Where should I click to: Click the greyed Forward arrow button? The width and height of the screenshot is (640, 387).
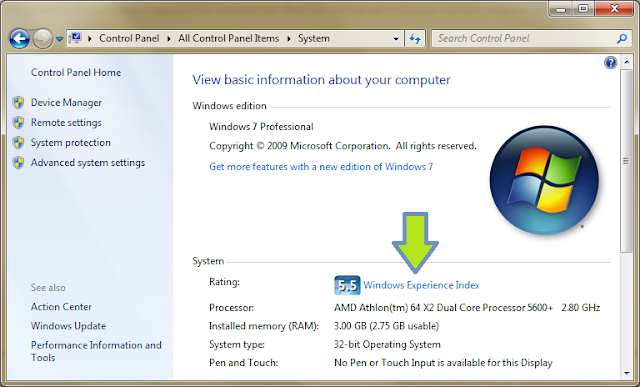click(x=42, y=39)
